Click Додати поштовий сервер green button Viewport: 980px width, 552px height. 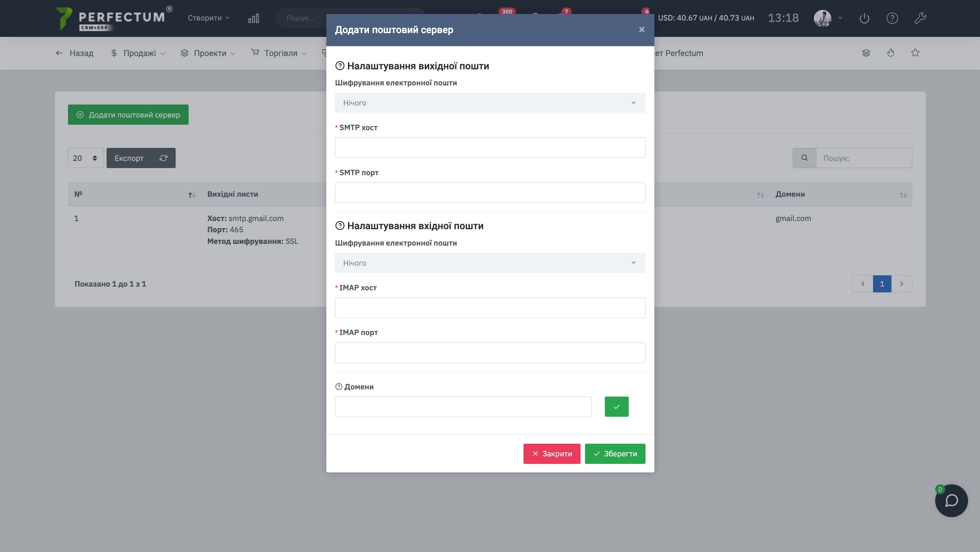click(x=128, y=114)
